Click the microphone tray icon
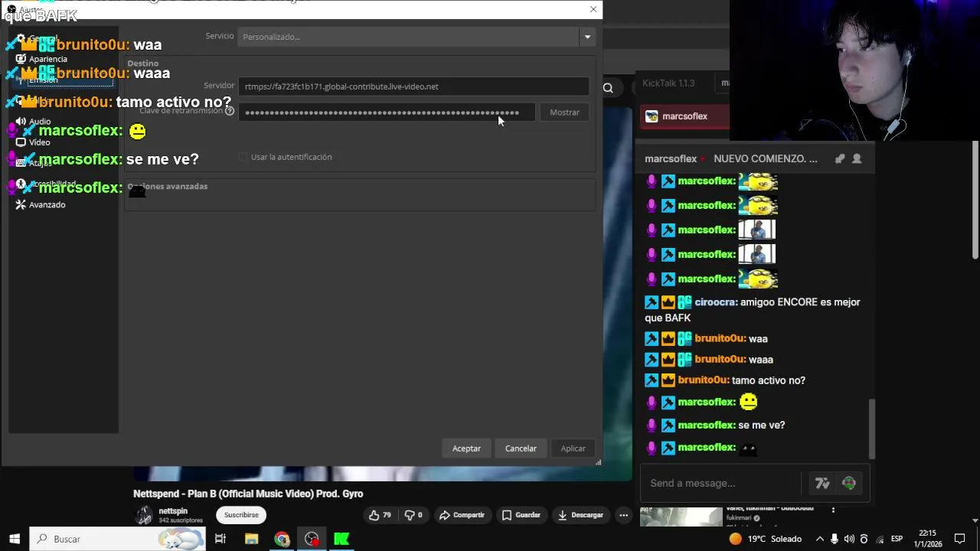 tap(835, 539)
